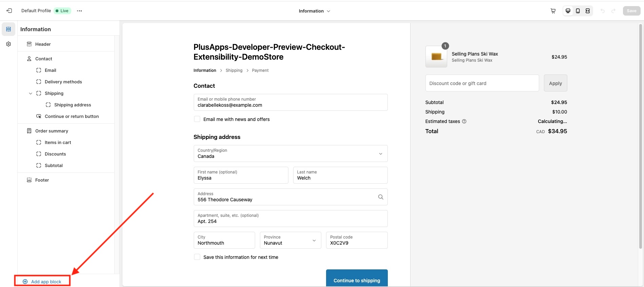Select Delivery methods in sidebar

63,82
